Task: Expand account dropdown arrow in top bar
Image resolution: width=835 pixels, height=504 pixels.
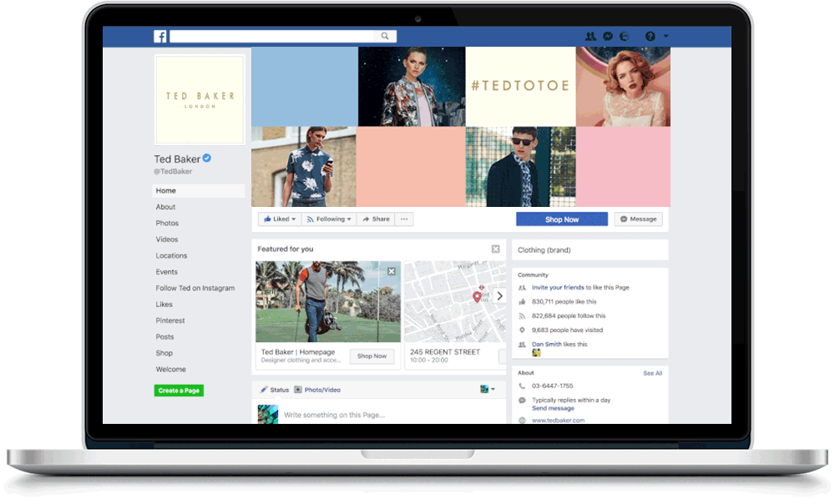Action: (665, 36)
